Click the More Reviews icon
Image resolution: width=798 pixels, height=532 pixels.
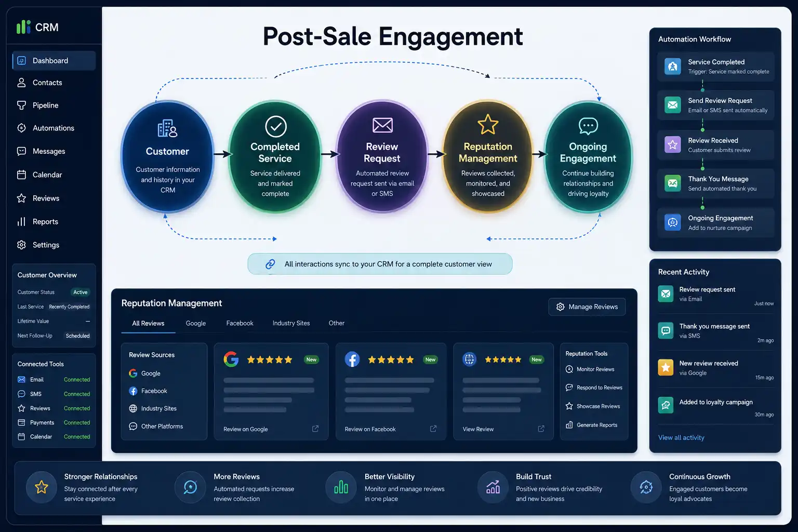pyautogui.click(x=190, y=487)
